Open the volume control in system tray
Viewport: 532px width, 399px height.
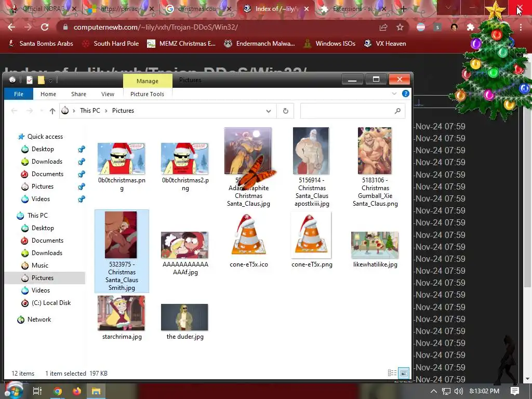(458, 391)
